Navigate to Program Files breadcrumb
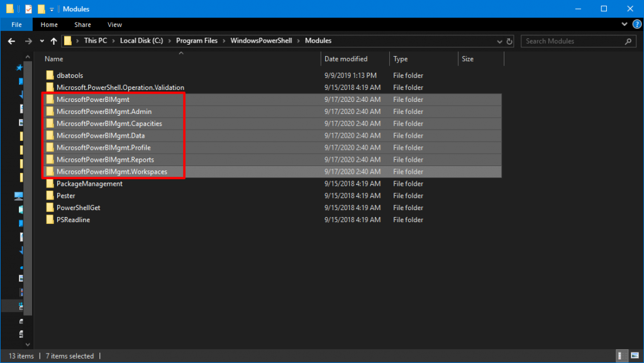This screenshot has width=644, height=363. click(197, 41)
